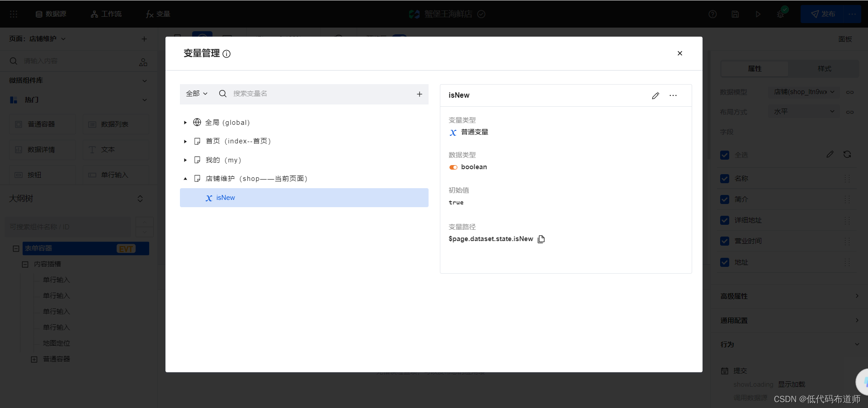Open the 面板 panel tab
This screenshot has width=868, height=408.
point(845,39)
